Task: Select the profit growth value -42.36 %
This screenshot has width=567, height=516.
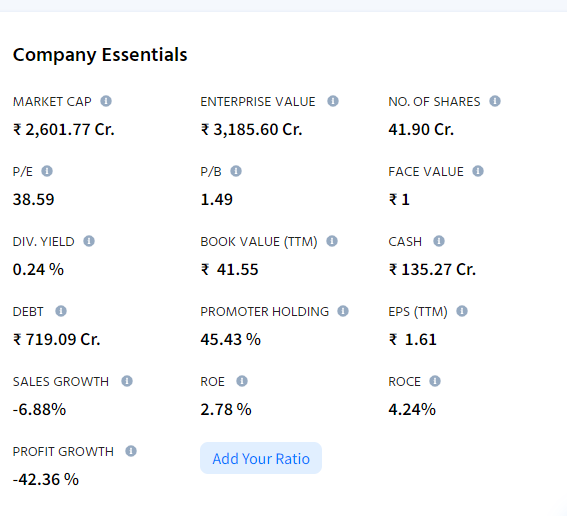Action: click(x=46, y=480)
